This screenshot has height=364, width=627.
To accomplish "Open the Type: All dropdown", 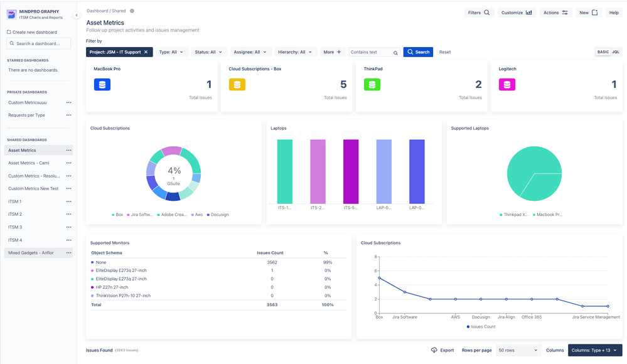I will 171,52.
